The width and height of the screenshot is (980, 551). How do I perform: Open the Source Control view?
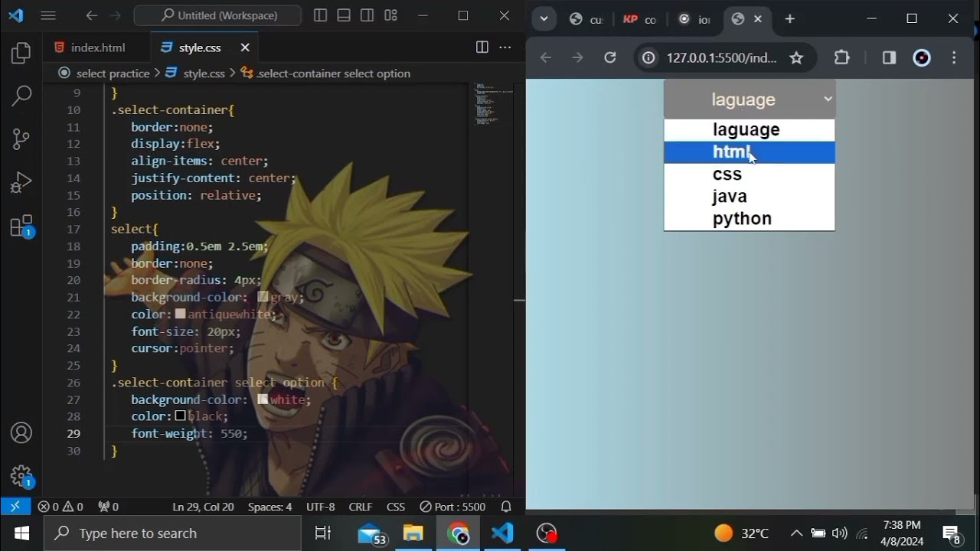tap(21, 139)
